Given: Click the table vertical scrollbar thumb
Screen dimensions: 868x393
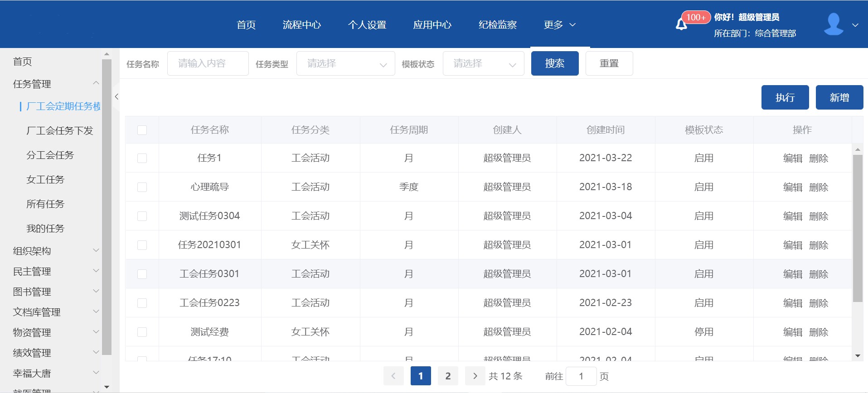Looking at the screenshot, I should pyautogui.click(x=857, y=228).
